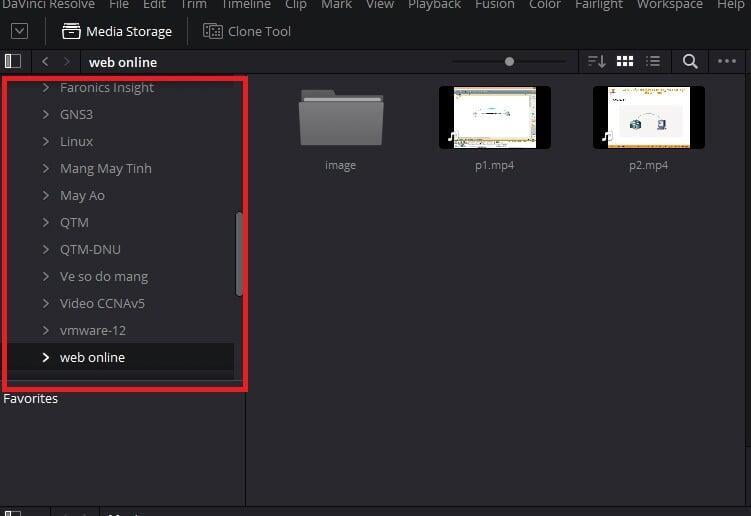Viewport: 751px width, 516px height.
Task: Open the Playback menu
Action: pos(434,5)
